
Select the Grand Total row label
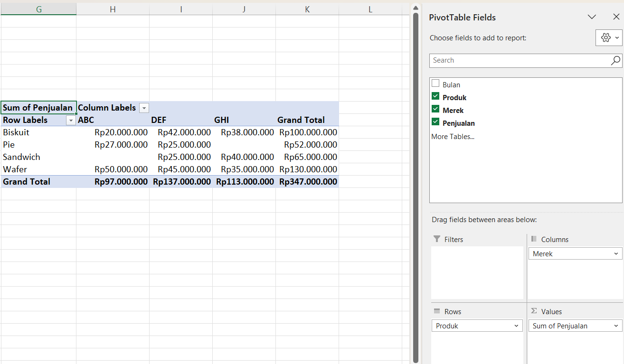click(38, 182)
